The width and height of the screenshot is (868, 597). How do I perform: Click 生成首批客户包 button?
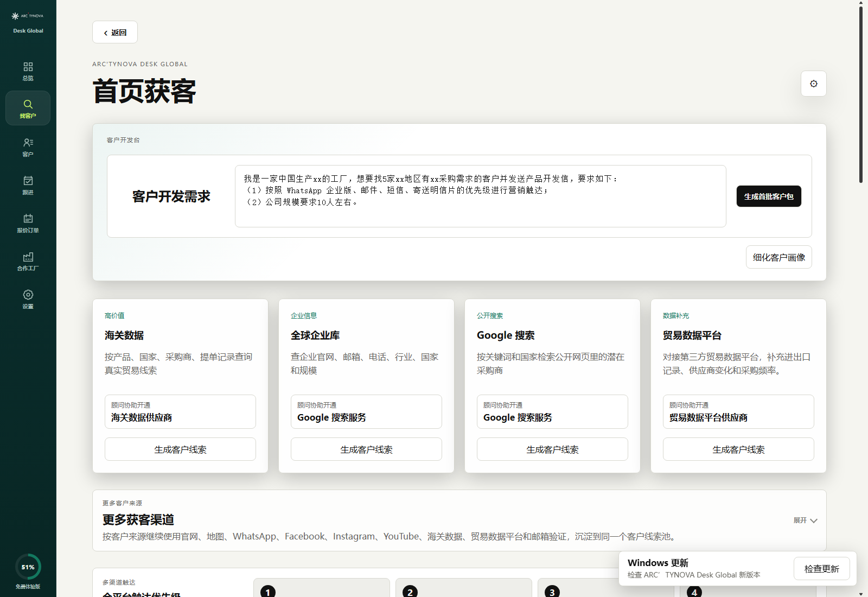click(768, 196)
